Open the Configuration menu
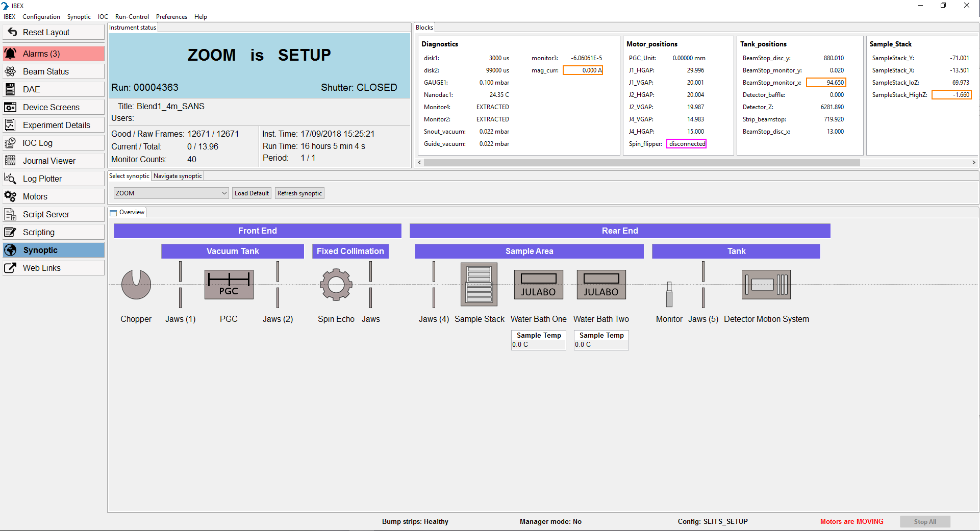Screen dimensions: 980x531 tap(41, 17)
